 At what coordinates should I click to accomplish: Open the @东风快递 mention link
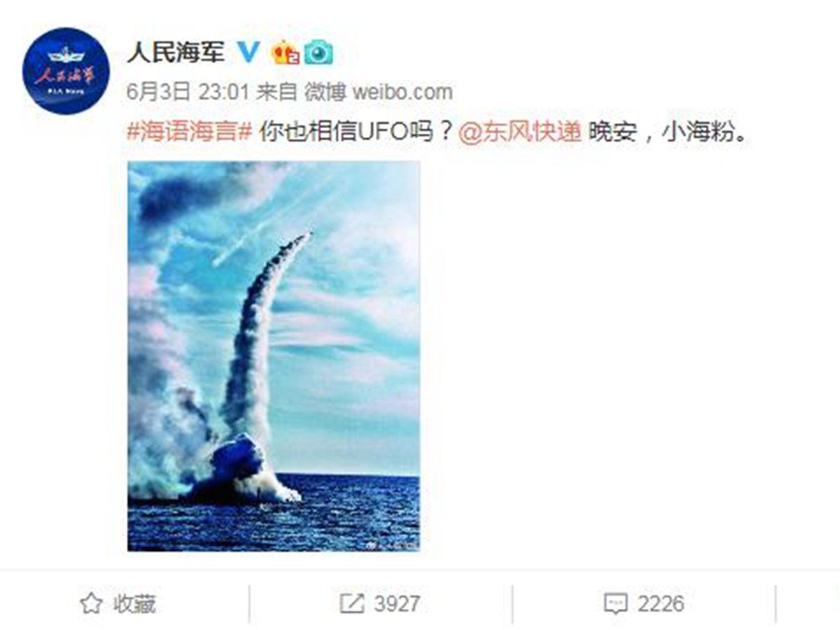(x=520, y=131)
